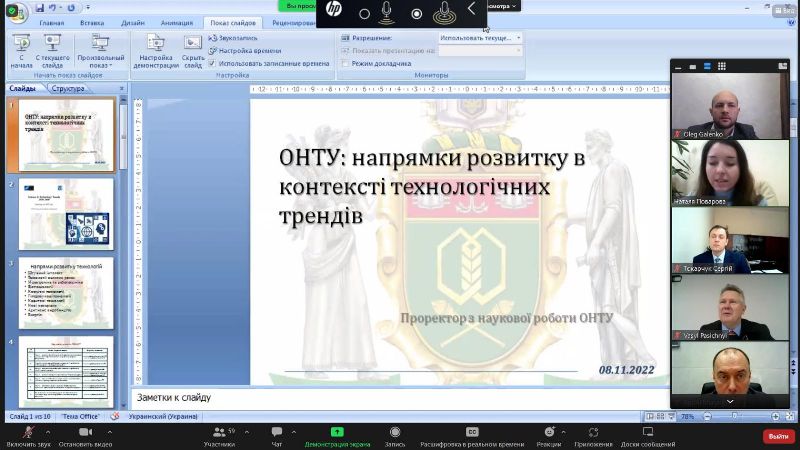Stop camera with Остановить видео
Image resolution: width=800 pixels, height=450 pixels.
pos(85,437)
